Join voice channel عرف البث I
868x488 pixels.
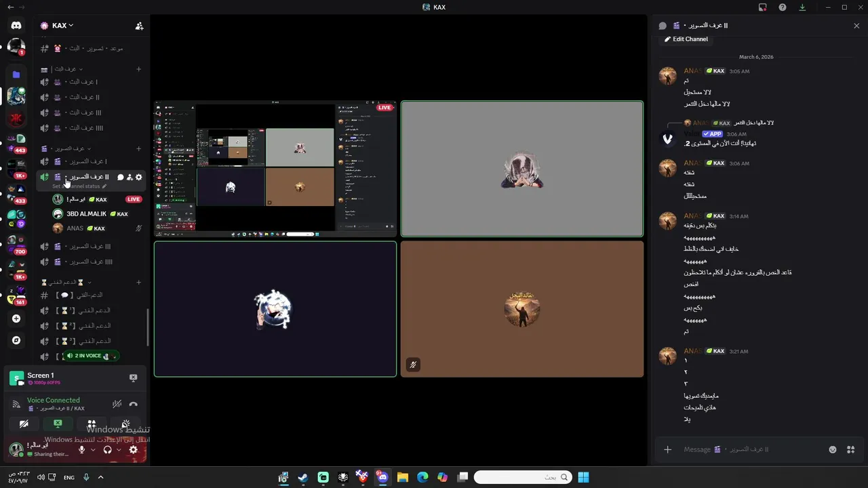click(92, 82)
